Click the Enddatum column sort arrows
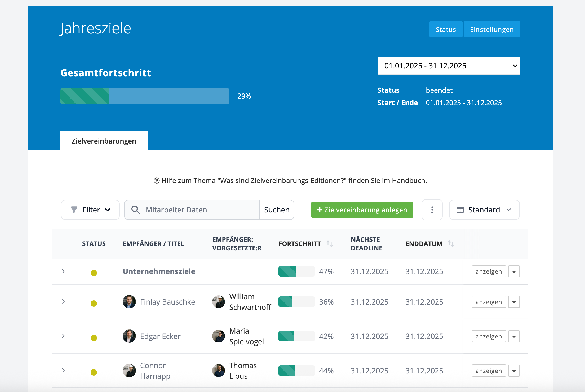 451,244
